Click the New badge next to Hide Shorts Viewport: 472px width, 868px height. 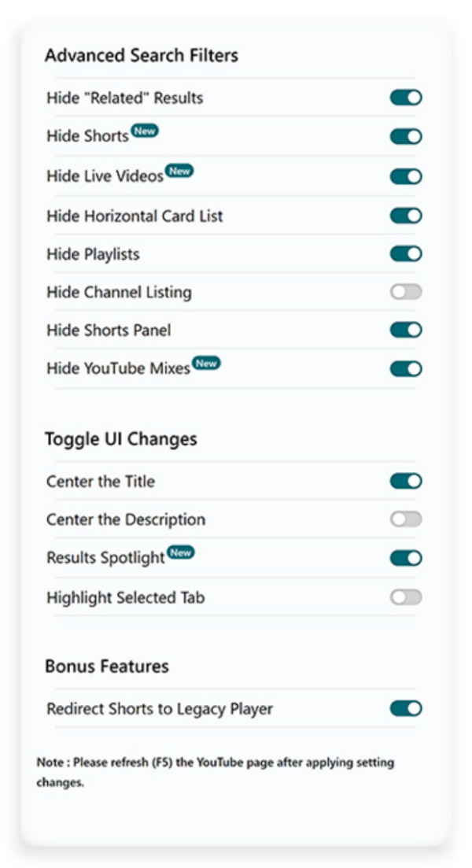coord(144,131)
